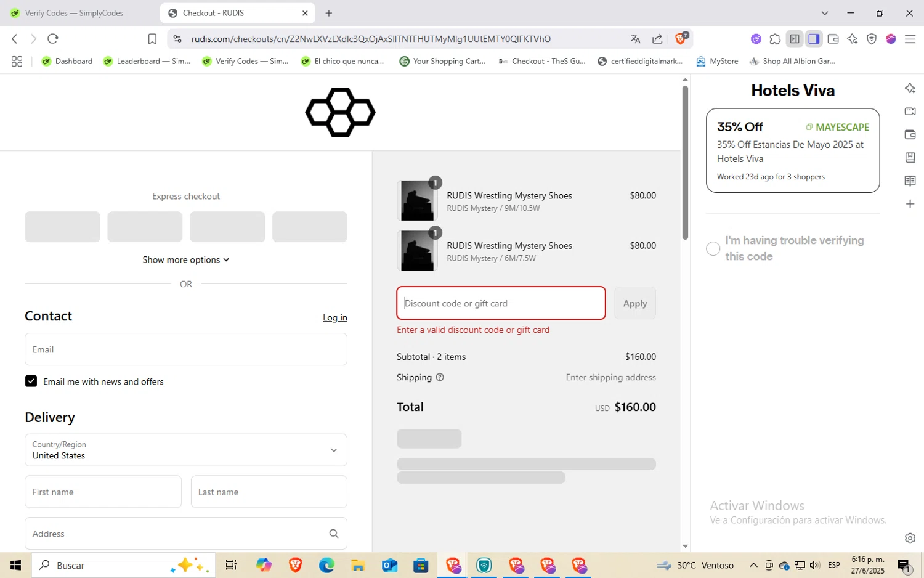
Task: Focus the Last name field
Action: point(269,492)
